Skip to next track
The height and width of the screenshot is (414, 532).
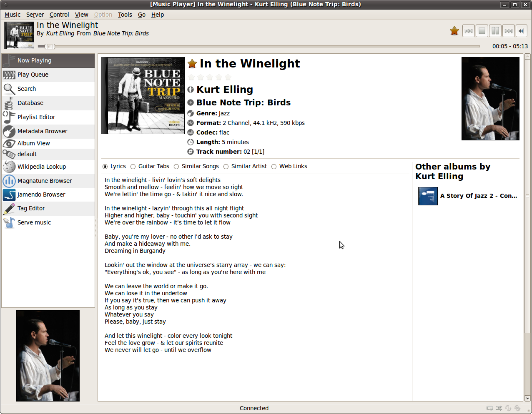point(509,31)
